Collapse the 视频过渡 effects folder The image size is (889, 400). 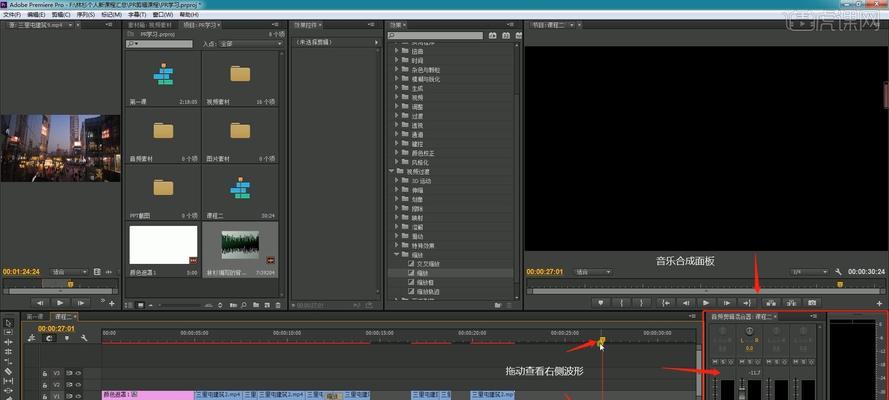(x=393, y=171)
